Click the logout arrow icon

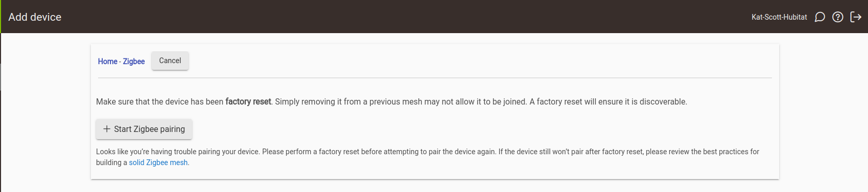856,17
